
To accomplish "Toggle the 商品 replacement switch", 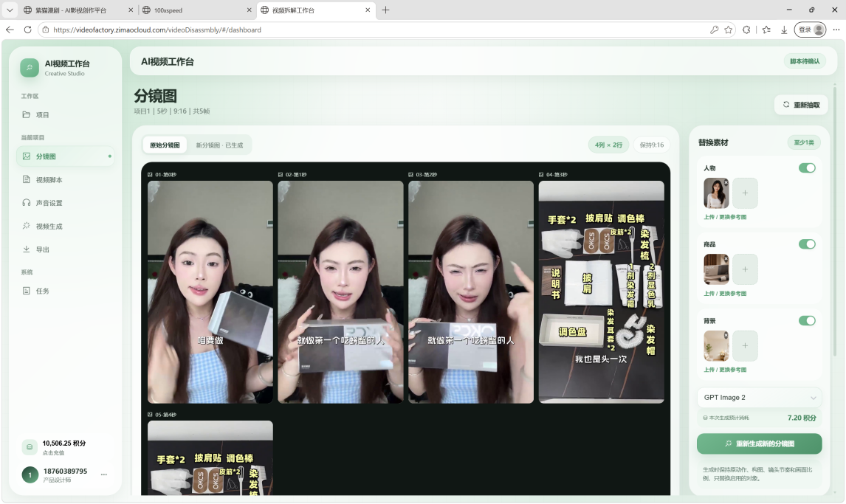I will click(807, 244).
